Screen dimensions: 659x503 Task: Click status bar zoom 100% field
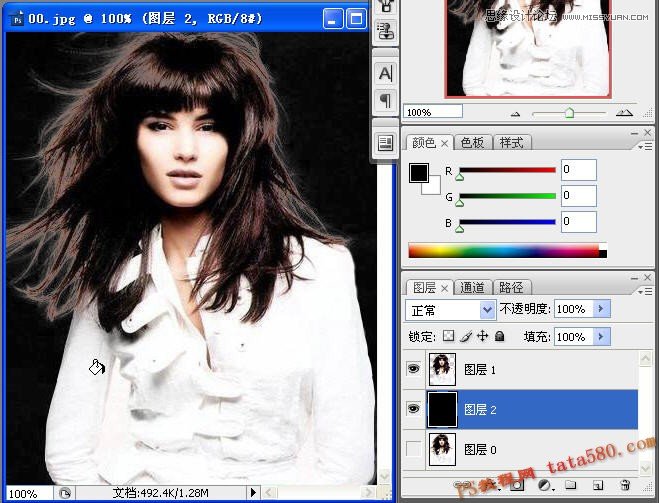(x=29, y=493)
